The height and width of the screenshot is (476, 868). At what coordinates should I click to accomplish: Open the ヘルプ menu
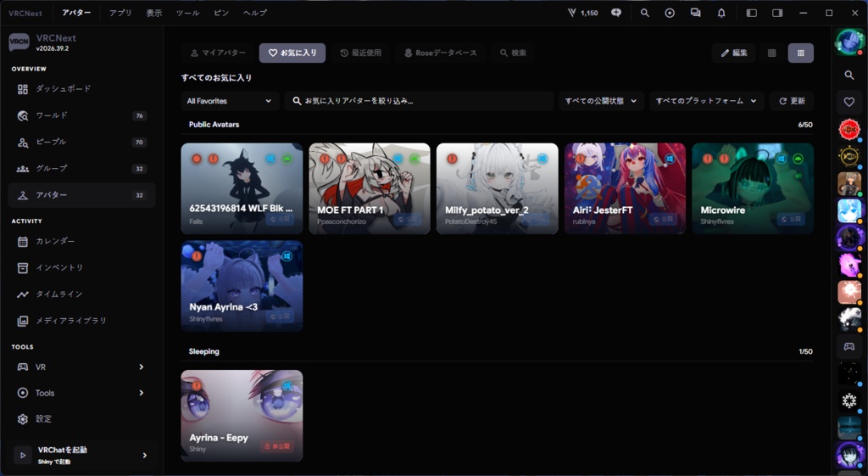pyautogui.click(x=255, y=13)
